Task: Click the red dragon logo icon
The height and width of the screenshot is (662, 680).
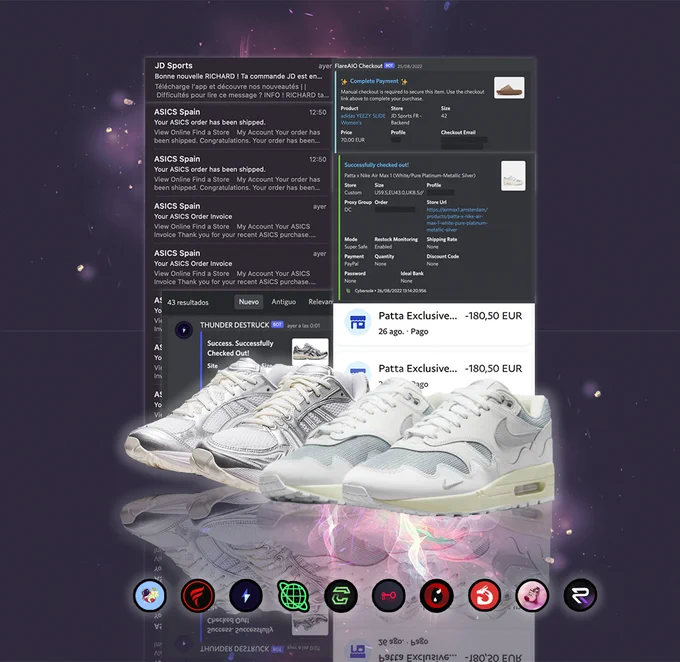Action: pyautogui.click(x=484, y=596)
